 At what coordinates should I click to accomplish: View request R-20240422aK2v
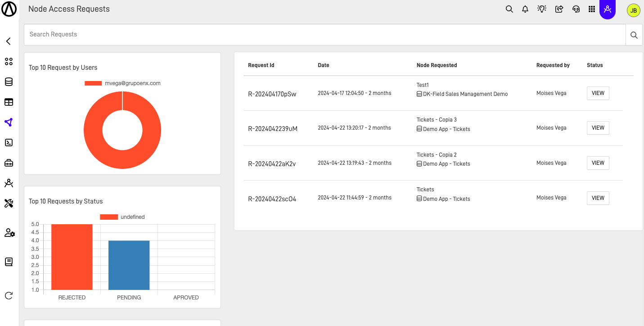[598, 163]
